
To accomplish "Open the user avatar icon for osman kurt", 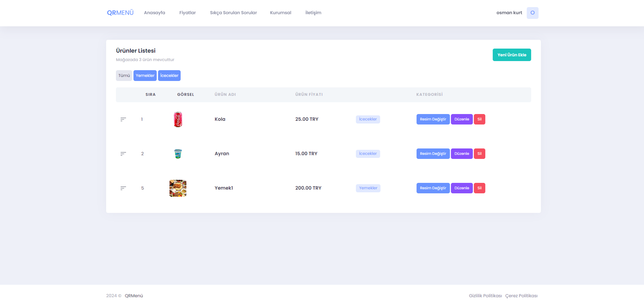I will pos(532,13).
